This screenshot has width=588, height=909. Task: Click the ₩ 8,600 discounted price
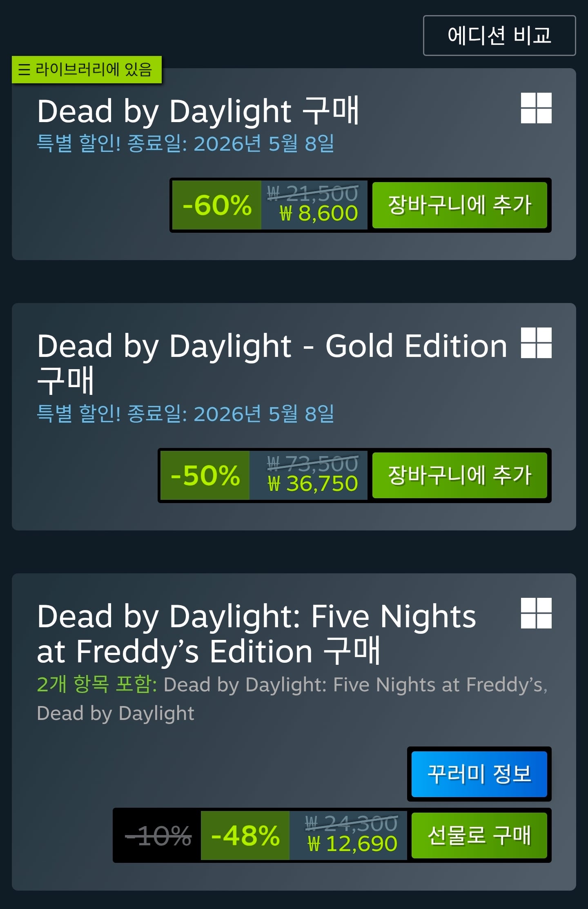click(318, 214)
